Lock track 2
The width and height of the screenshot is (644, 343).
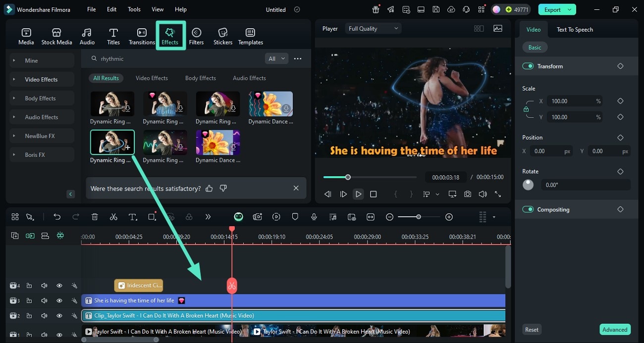click(x=29, y=316)
